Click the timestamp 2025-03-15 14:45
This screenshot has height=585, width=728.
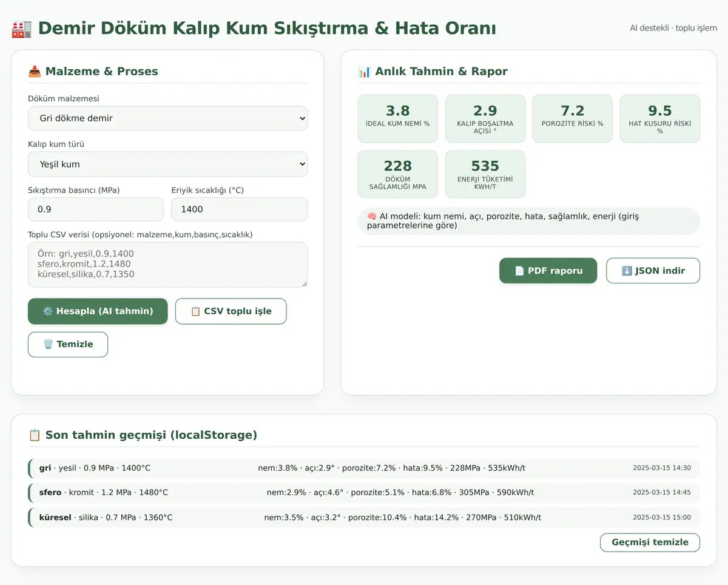[x=662, y=493]
